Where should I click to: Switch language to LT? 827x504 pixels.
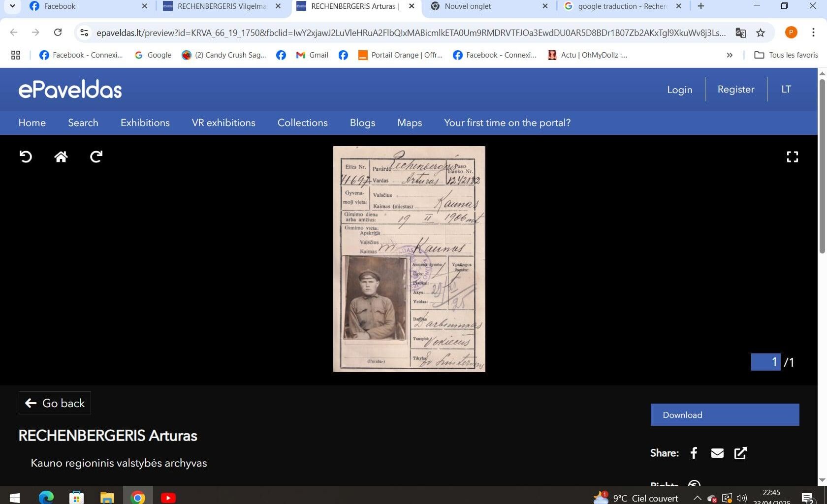click(786, 89)
